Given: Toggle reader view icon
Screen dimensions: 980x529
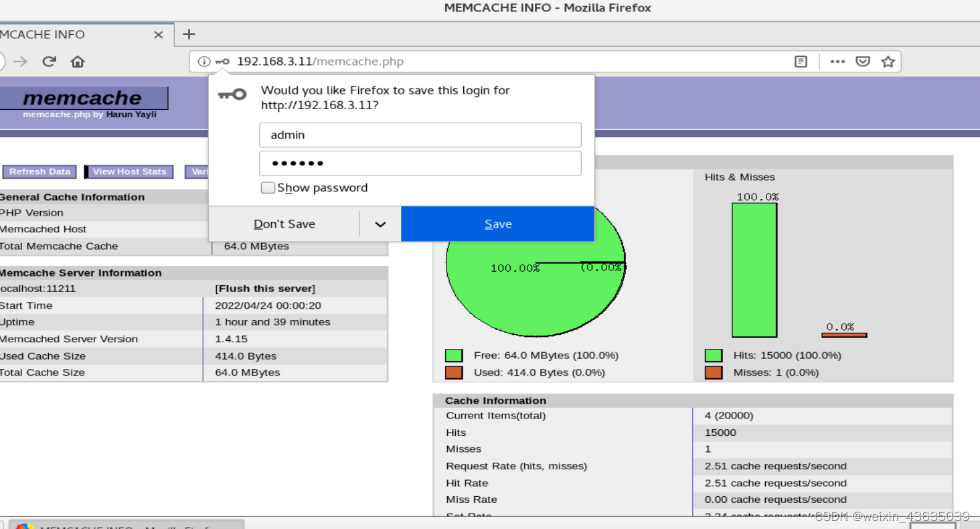Looking at the screenshot, I should (801, 62).
